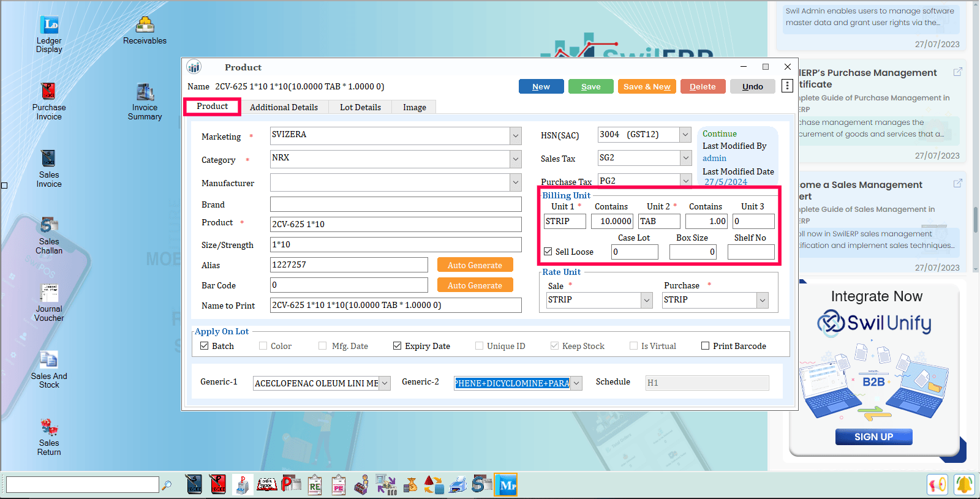The image size is (980, 499).
Task: Click the PE clipboard icon in the bottom bar
Action: coord(339,484)
